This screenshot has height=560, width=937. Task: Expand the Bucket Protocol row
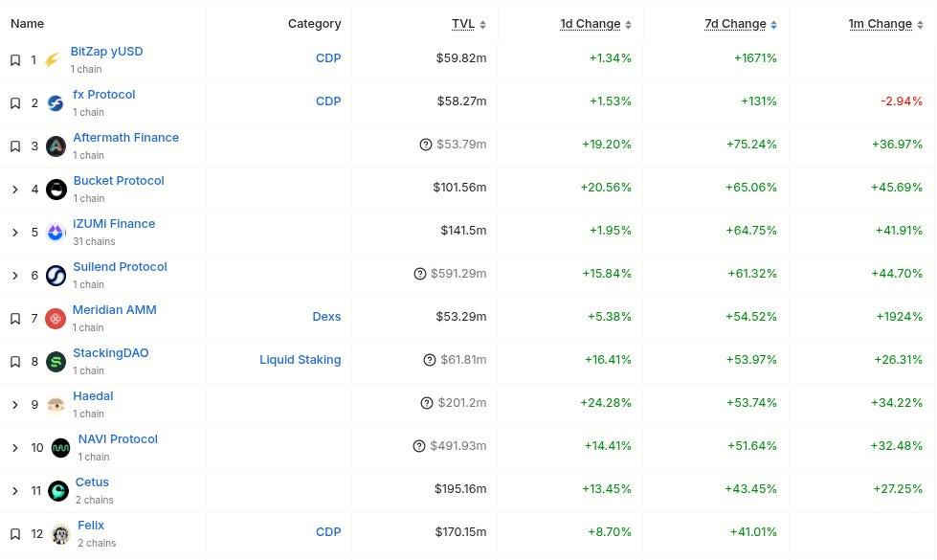pos(15,190)
